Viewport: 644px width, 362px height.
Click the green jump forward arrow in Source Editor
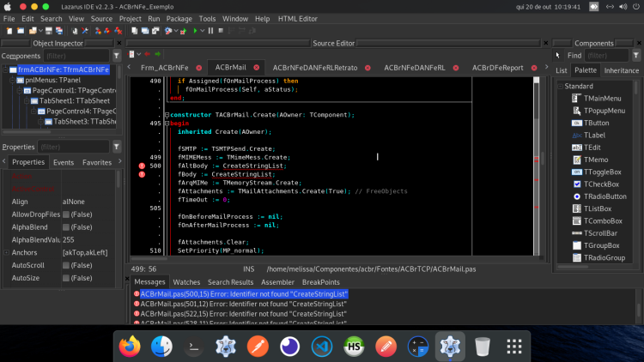[x=158, y=54]
